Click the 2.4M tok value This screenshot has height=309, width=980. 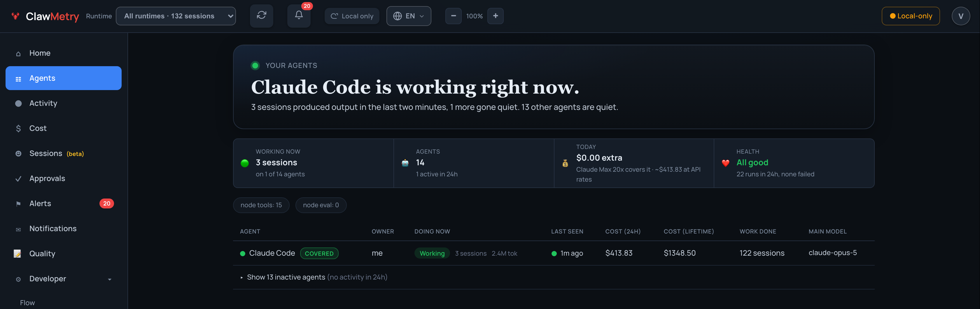[504, 254]
